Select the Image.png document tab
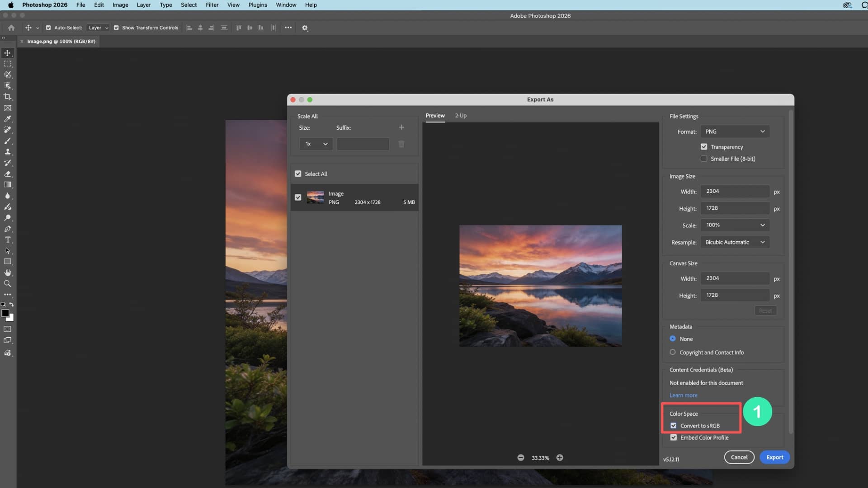Viewport: 868px width, 488px height. (x=61, y=41)
